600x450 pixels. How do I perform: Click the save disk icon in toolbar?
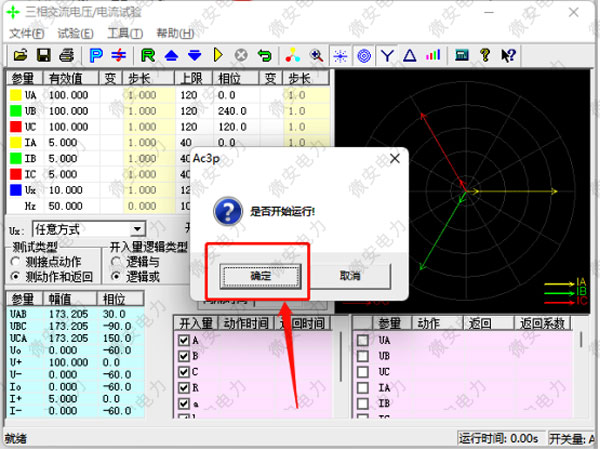coord(45,55)
